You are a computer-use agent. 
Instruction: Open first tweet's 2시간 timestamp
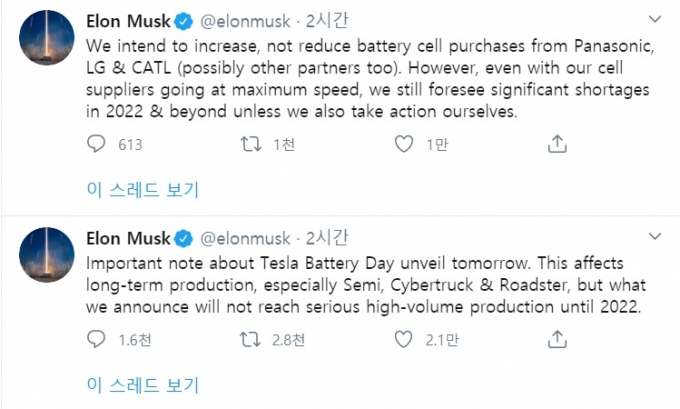[326, 20]
